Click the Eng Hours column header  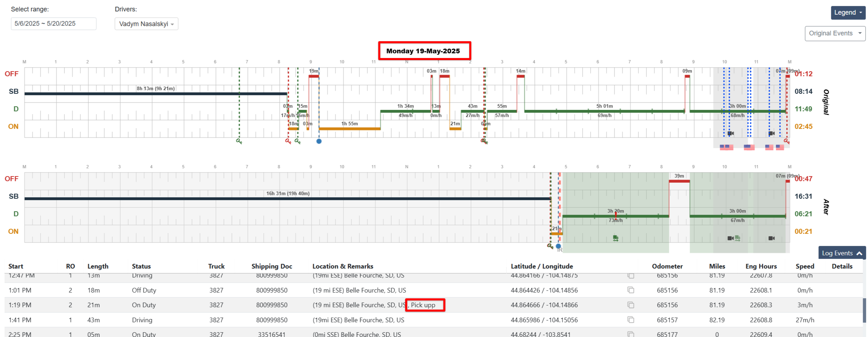[x=761, y=266]
